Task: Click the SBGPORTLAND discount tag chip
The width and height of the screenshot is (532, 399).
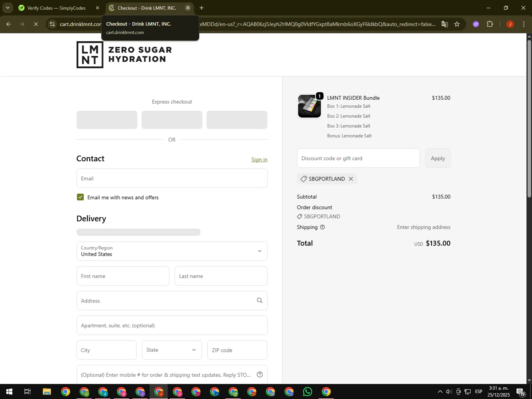Action: [x=327, y=179]
